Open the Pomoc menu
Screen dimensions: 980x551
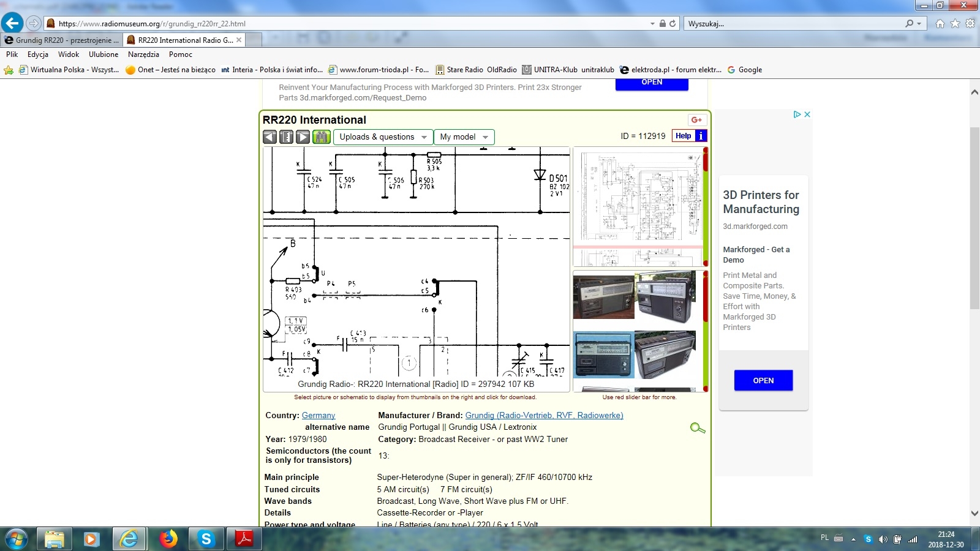[181, 54]
